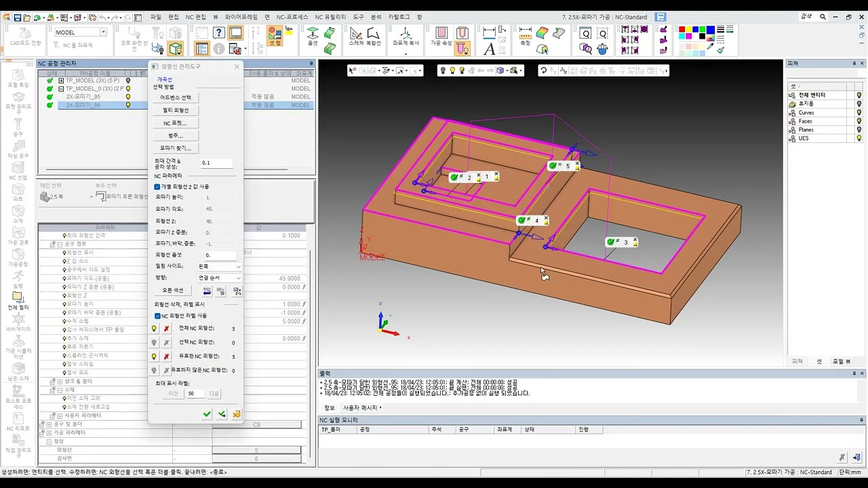The width and height of the screenshot is (868, 488).
Task: Toggle Faces set visibility bulb
Action: coord(859,121)
